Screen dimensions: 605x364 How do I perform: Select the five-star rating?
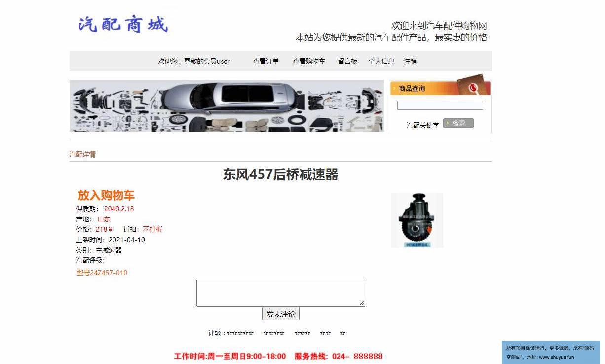coord(240,333)
